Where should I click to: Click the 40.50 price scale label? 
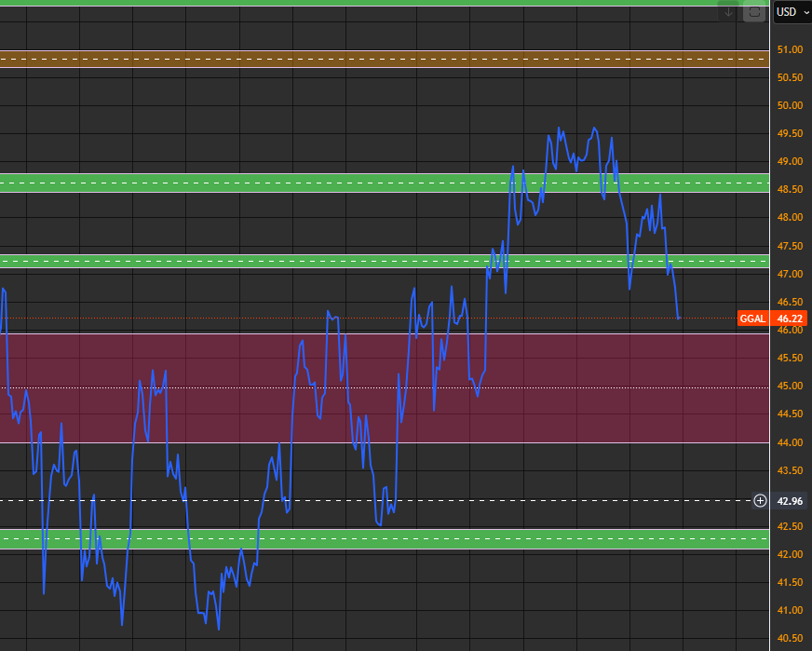click(790, 638)
